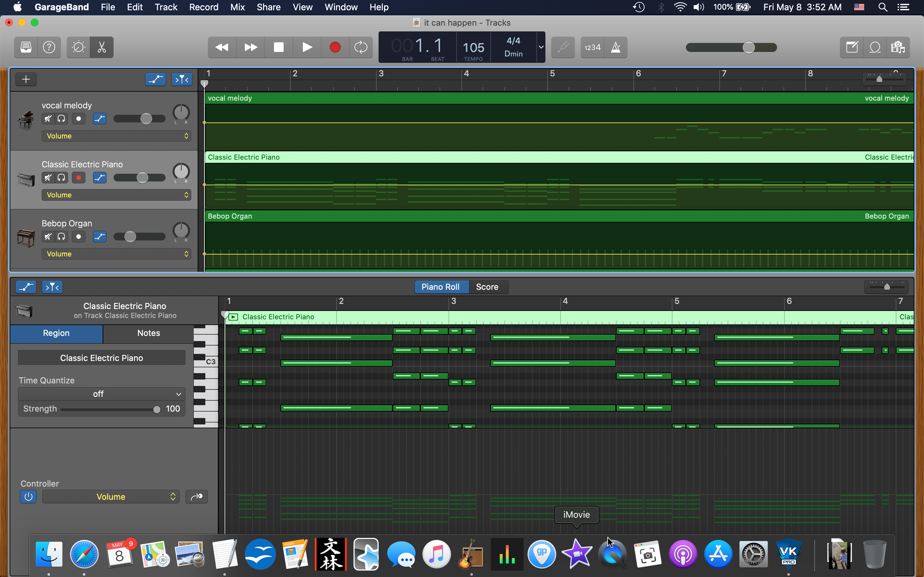Open the Loop Browser

tap(875, 47)
